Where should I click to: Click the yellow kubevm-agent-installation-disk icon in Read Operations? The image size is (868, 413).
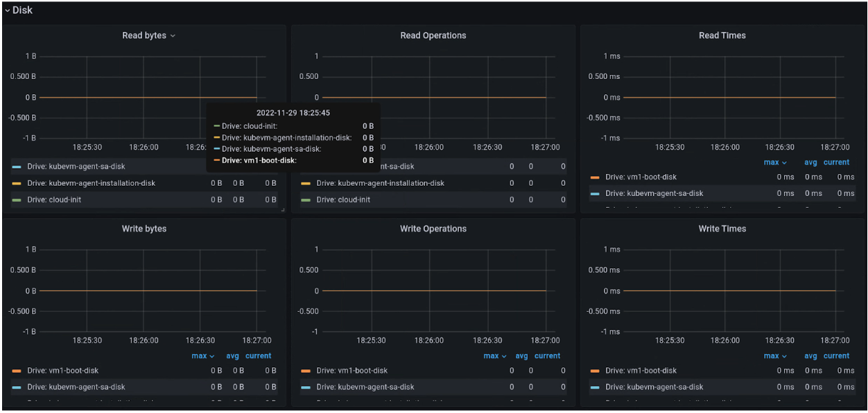pos(305,183)
